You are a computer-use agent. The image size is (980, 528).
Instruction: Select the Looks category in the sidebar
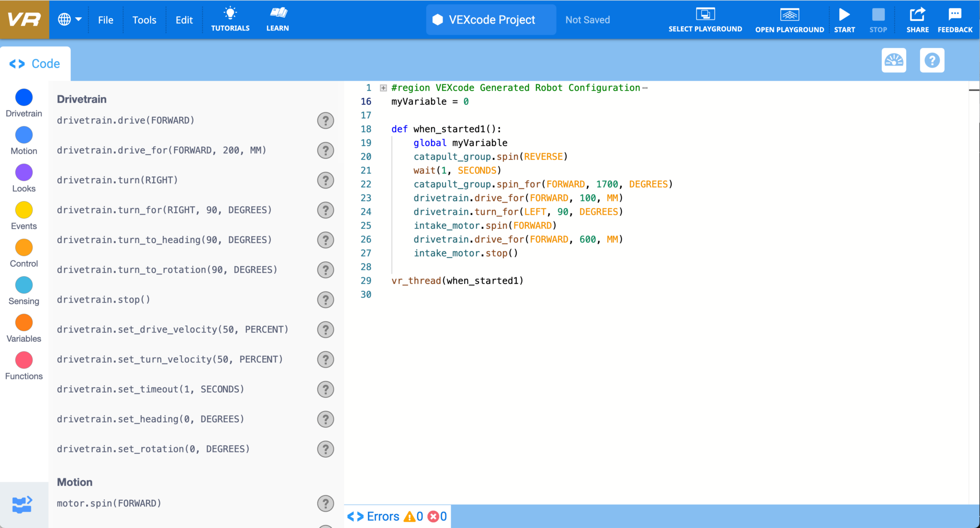(x=23, y=172)
